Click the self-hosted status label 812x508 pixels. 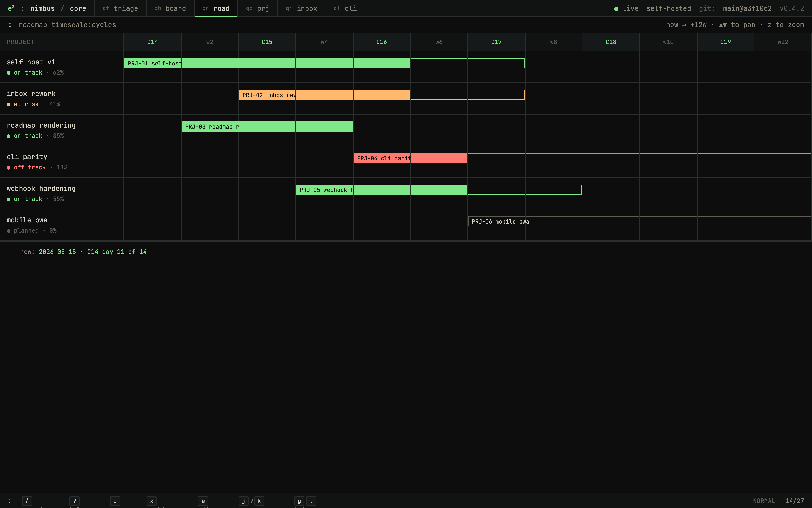click(669, 8)
